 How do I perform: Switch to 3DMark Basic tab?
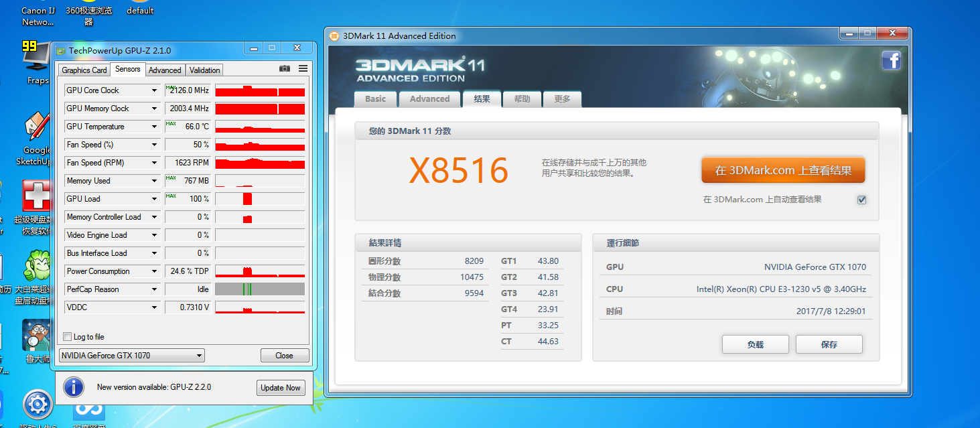pyautogui.click(x=375, y=99)
